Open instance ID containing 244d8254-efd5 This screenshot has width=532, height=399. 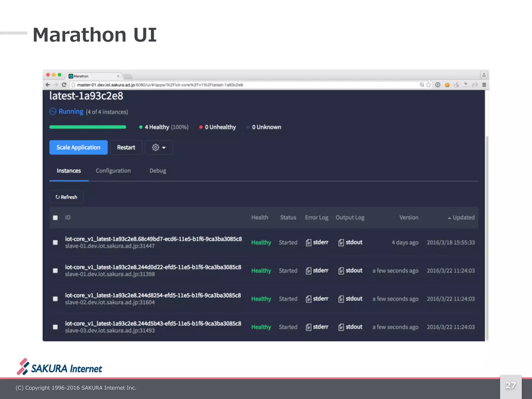click(x=153, y=295)
